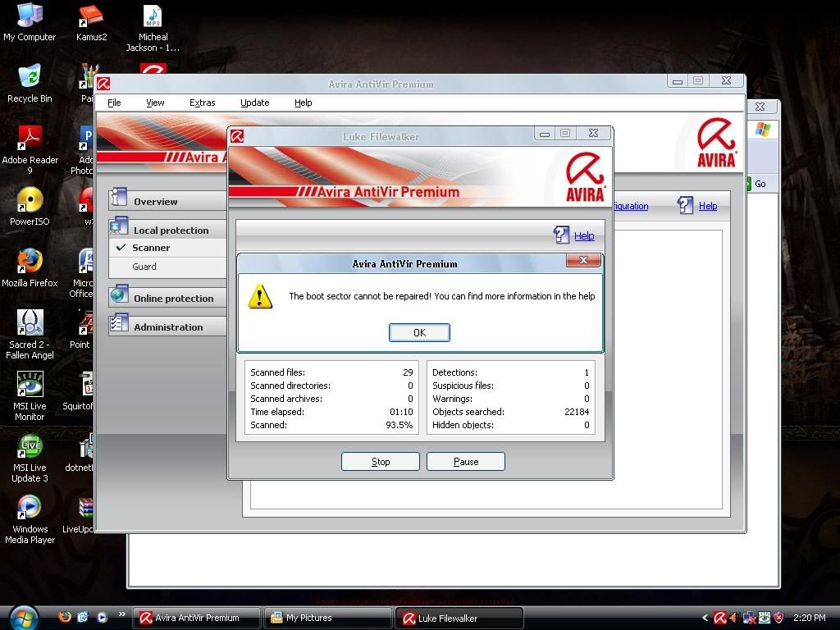Viewport: 840px width, 630px height.
Task: Open the File menu
Action: click(114, 103)
